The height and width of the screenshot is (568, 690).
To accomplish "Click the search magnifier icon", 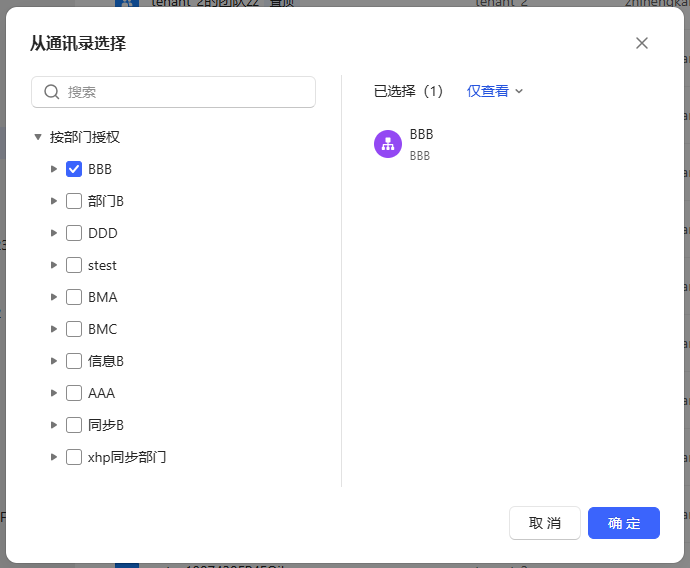I will [x=52, y=92].
